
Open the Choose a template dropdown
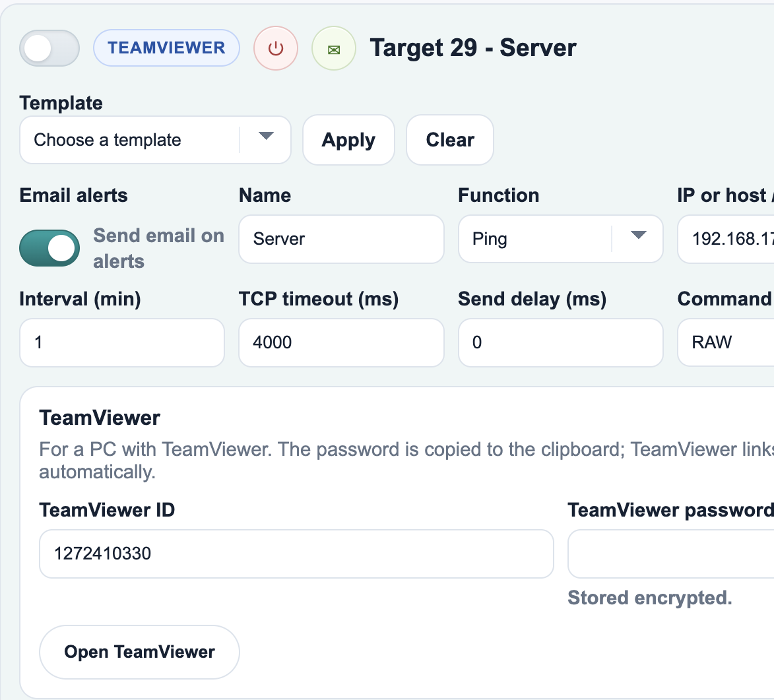pyautogui.click(x=155, y=140)
